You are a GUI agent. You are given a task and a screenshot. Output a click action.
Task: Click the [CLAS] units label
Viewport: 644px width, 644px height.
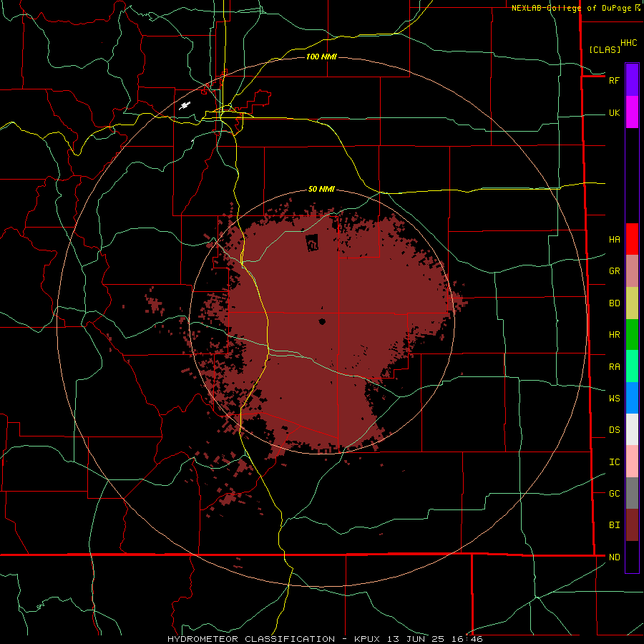(x=605, y=49)
